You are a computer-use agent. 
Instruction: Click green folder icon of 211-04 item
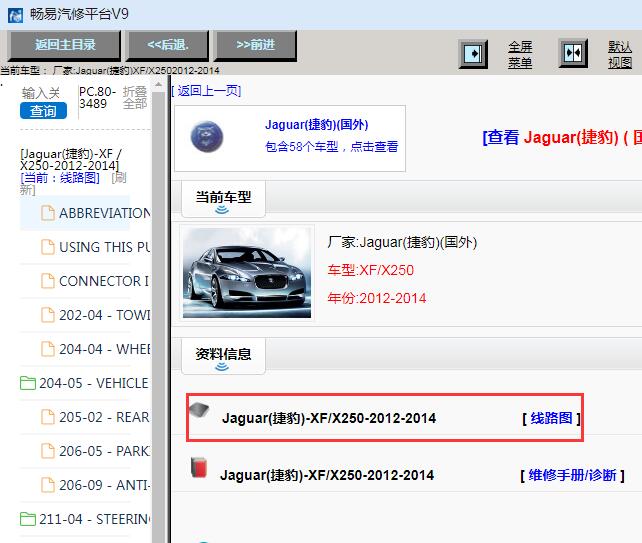pyautogui.click(x=28, y=519)
